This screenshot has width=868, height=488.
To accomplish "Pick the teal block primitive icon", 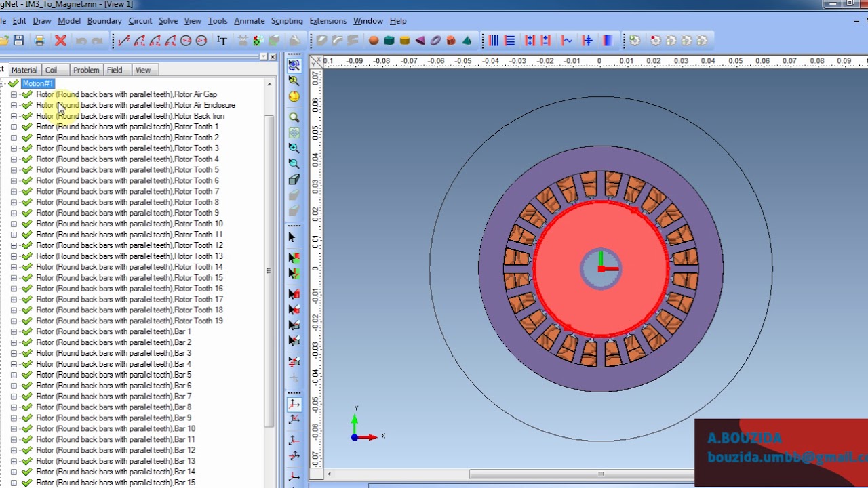I will [x=389, y=41].
